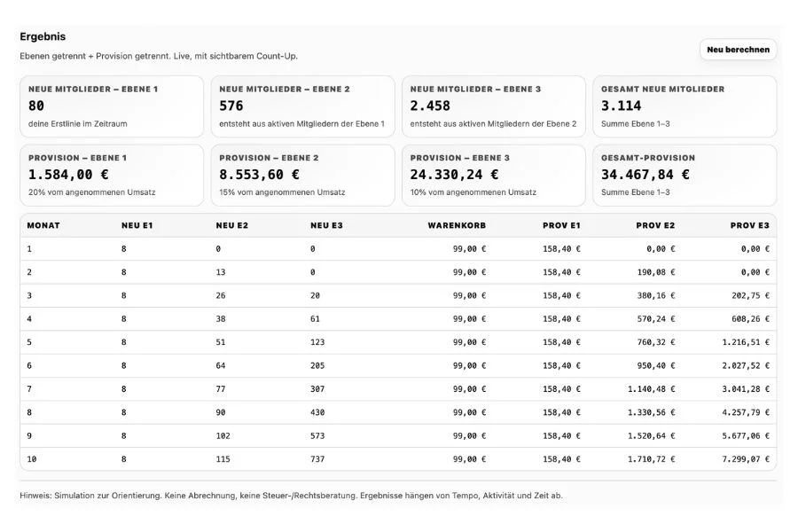Select the Gesamt-Provision summary card

685,176
